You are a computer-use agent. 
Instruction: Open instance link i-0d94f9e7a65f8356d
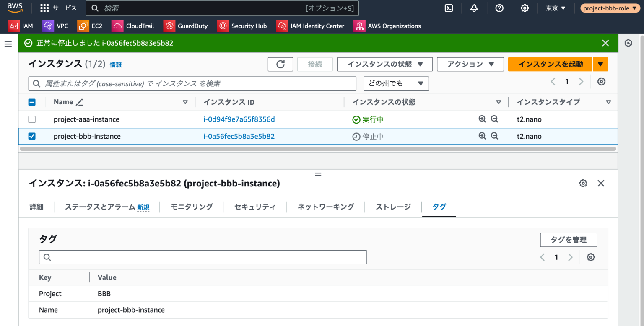coord(239,119)
